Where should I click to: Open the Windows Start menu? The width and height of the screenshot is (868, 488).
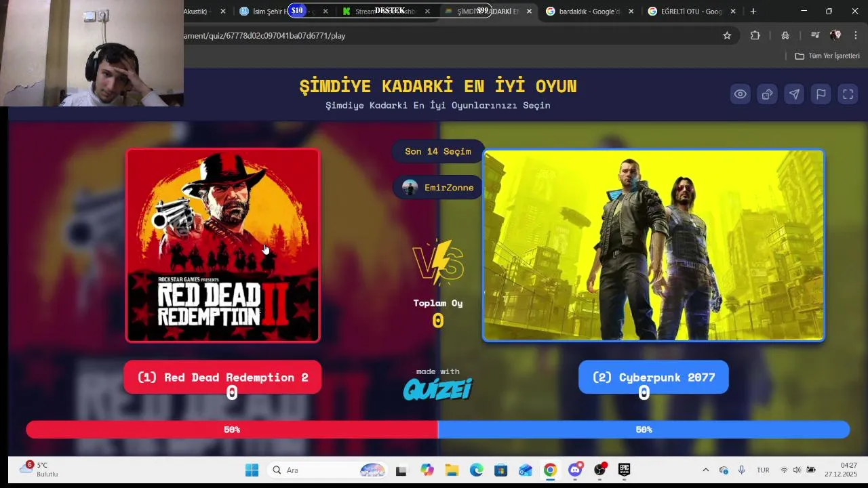[x=252, y=470]
